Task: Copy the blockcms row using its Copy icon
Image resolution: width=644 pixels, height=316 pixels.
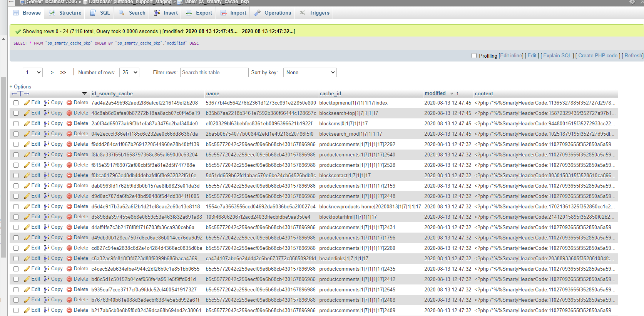Action: pos(47,123)
